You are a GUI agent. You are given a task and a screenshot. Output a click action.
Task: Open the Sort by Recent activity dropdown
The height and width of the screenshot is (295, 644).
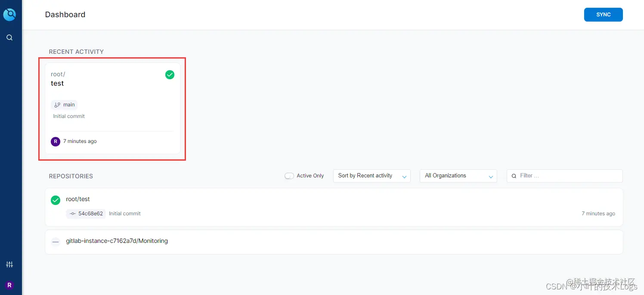[372, 176]
